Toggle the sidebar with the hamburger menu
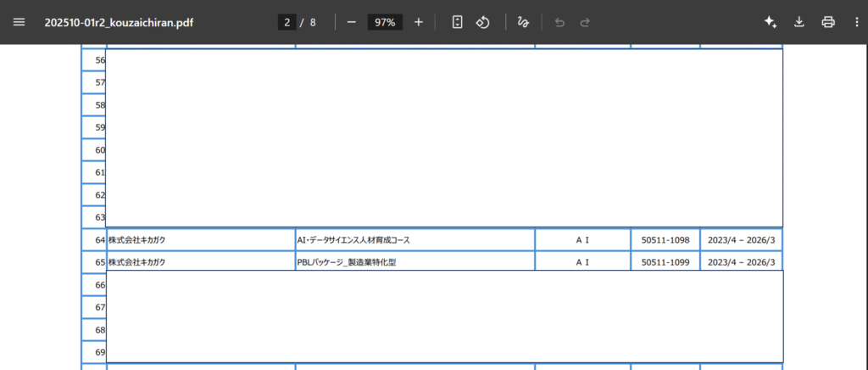The image size is (868, 370). (x=19, y=22)
